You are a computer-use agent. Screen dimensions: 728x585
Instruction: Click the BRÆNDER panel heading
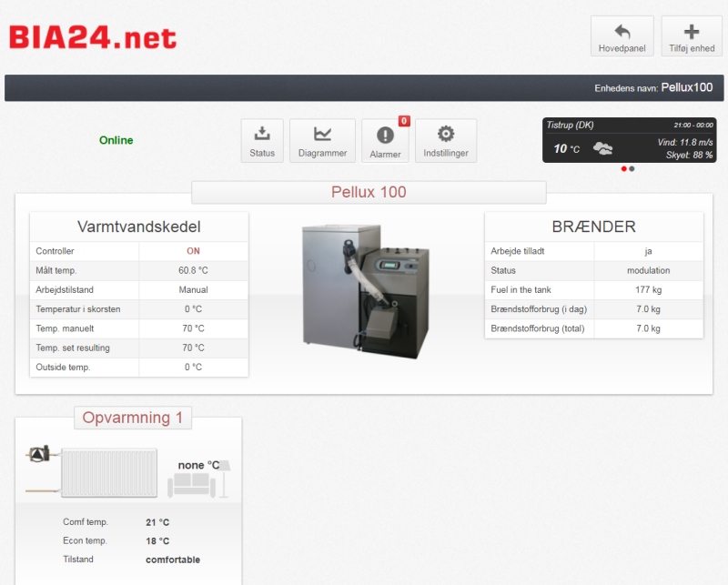pyautogui.click(x=594, y=227)
